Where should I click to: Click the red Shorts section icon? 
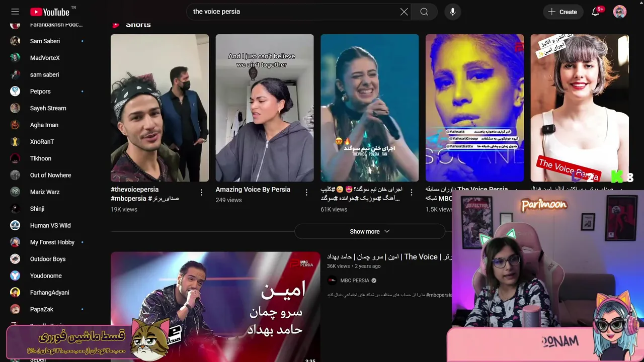pyautogui.click(x=116, y=25)
